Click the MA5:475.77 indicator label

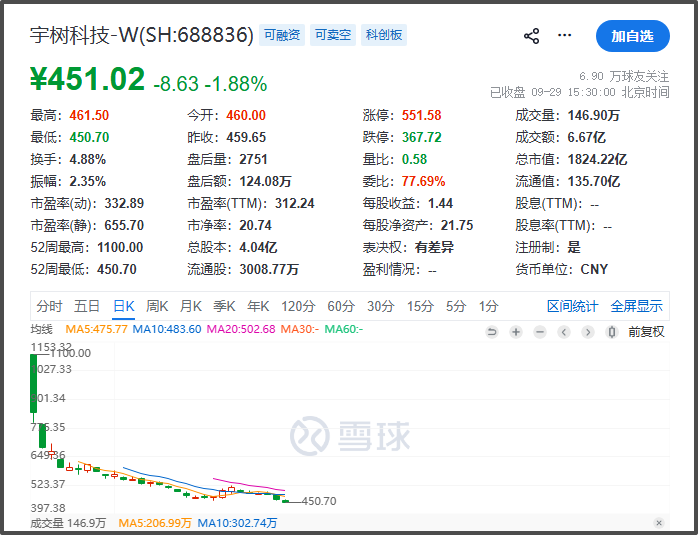click(96, 329)
